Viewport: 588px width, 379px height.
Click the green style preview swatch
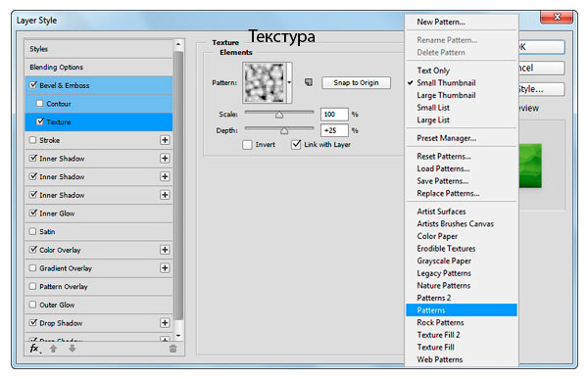pos(530,166)
